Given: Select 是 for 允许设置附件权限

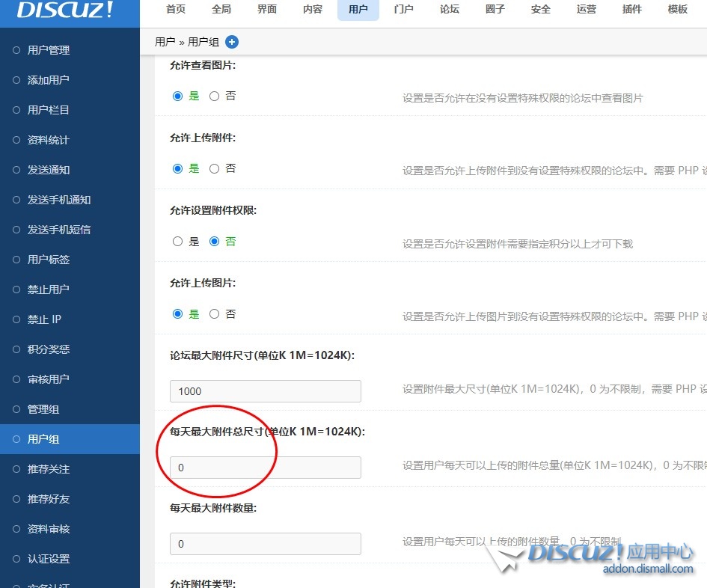Looking at the screenshot, I should (177, 241).
